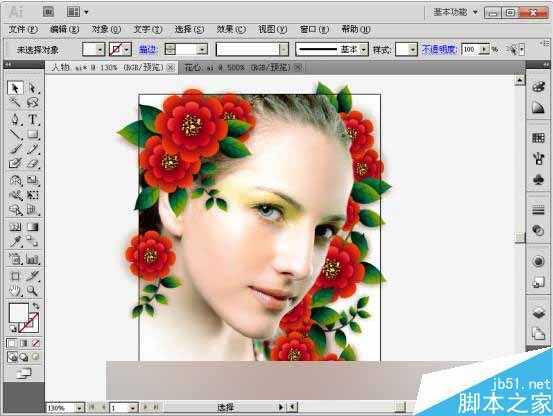Open the 效果 menu
This screenshot has height=416, width=553.
[x=231, y=29]
